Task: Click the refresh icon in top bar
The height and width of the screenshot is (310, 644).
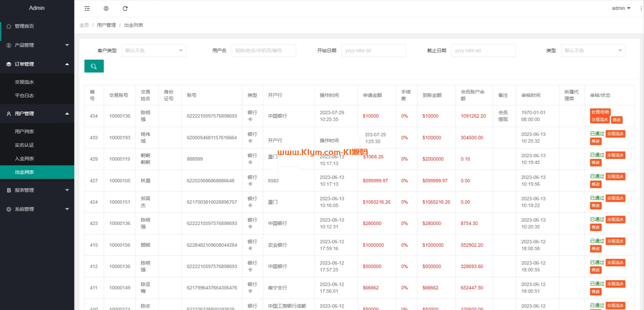Action: [125, 8]
